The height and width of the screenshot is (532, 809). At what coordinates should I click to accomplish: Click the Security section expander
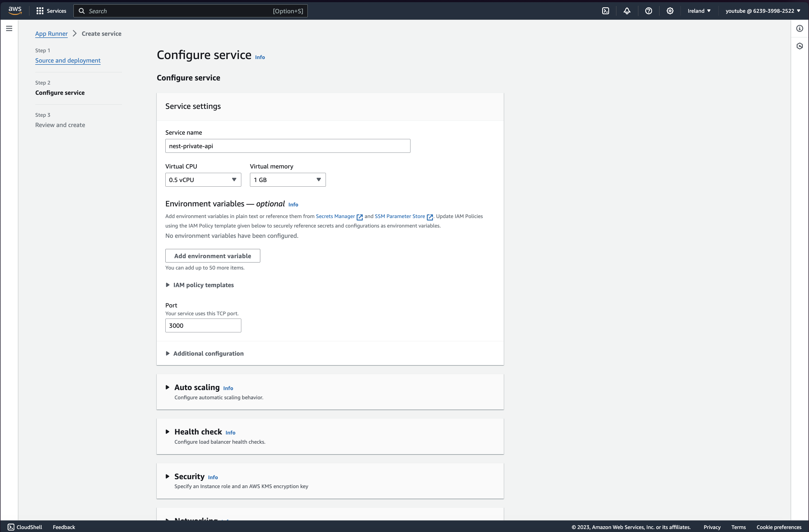tap(168, 476)
